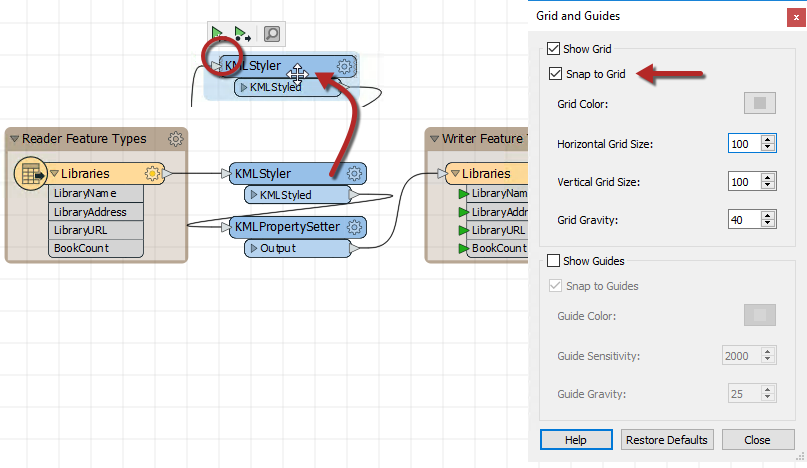This screenshot has width=807, height=468.
Task: Click the Restore Defaults button
Action: (x=666, y=440)
